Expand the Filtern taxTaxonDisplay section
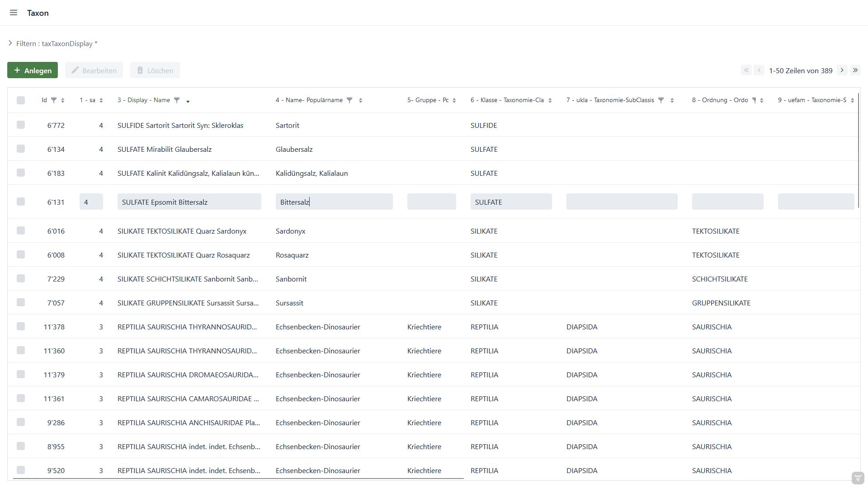868x488 pixels. coord(10,43)
